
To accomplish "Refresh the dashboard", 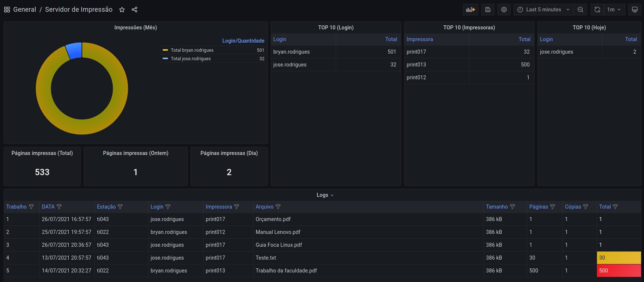I will [x=597, y=10].
